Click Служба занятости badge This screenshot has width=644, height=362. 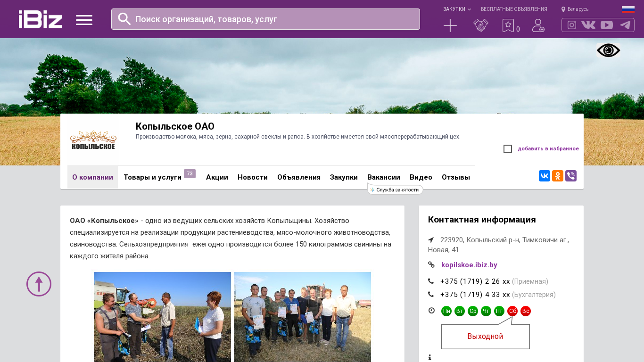click(x=395, y=189)
